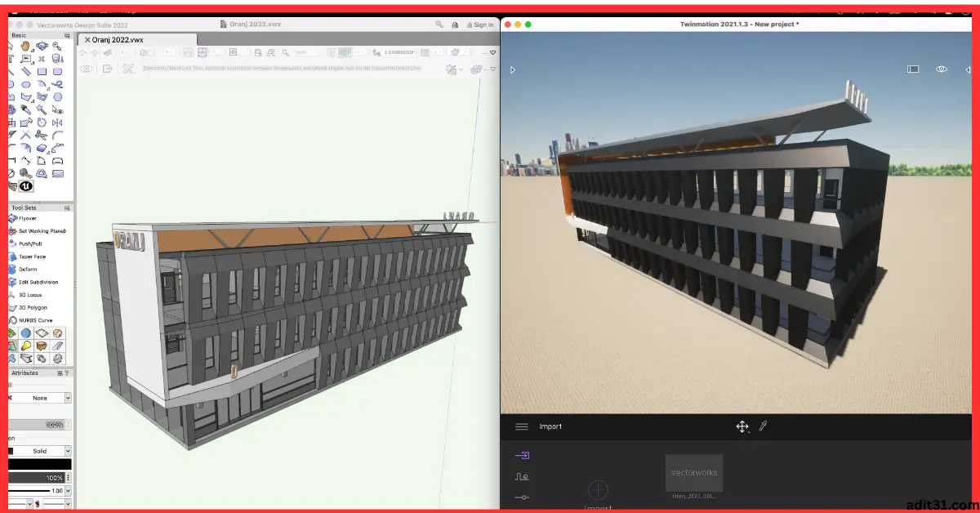
Task: Select the Eyedropper tool in Basic palette
Action: pos(25,109)
